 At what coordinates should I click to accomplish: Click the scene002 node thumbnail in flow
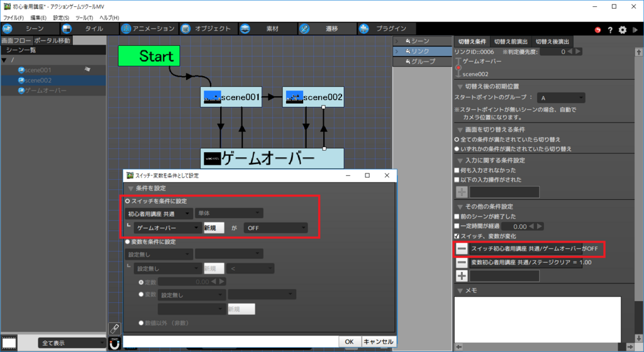pyautogui.click(x=294, y=97)
